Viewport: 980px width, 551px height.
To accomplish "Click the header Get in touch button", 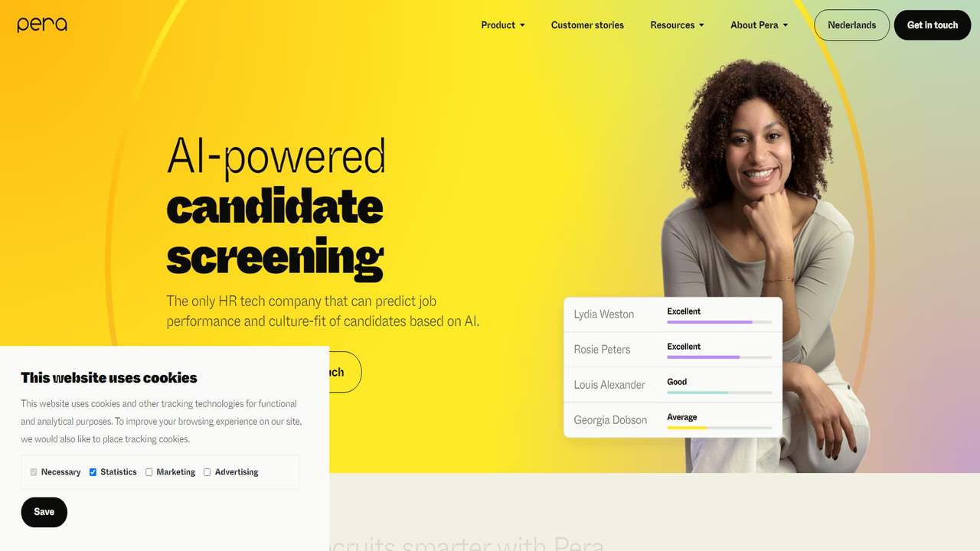I will 933,25.
